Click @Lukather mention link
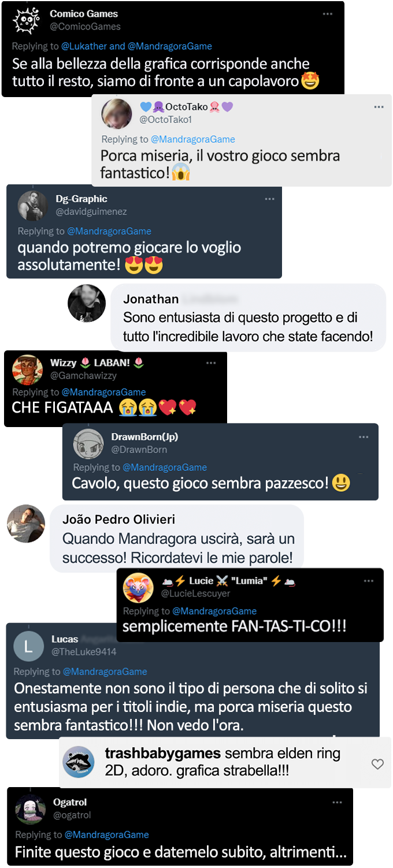This screenshot has width=393, height=868. [84, 46]
